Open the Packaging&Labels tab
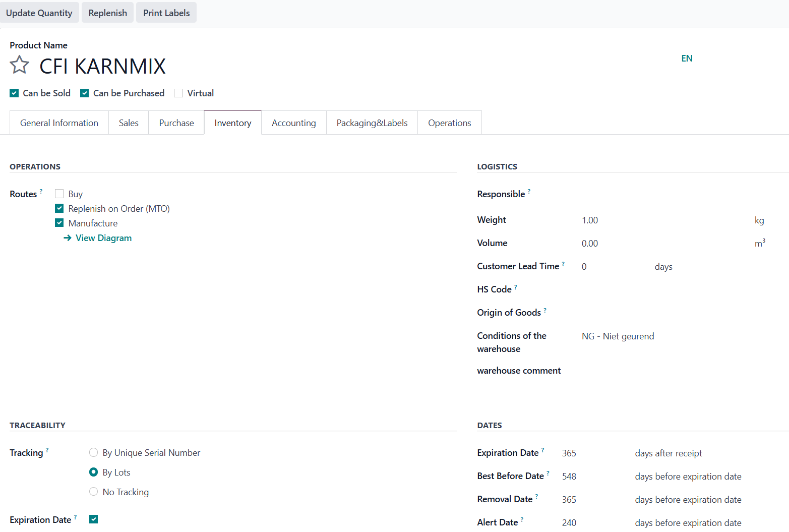The image size is (789, 532). 372,123
